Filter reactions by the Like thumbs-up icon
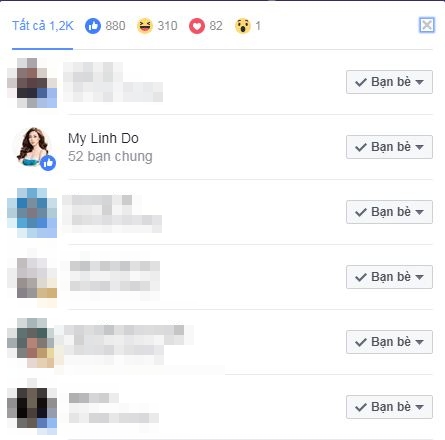445x440 pixels. [x=93, y=26]
